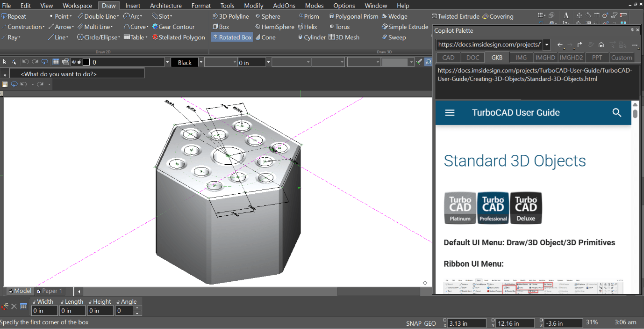Select the Twisted Extrude tool
644x329 pixels.
click(455, 16)
